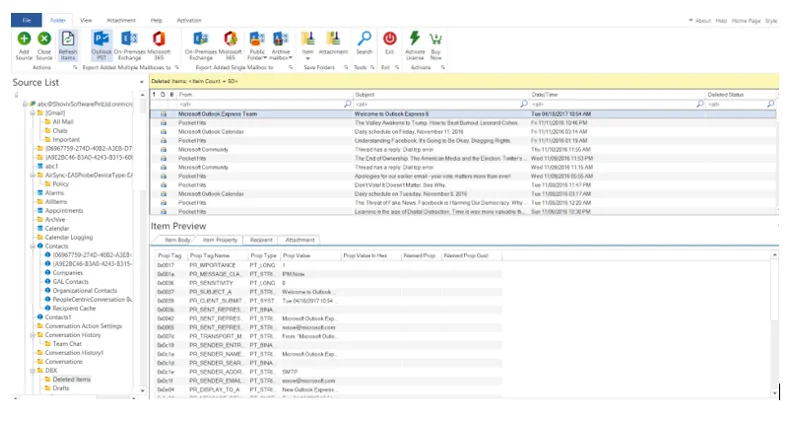Click search icon in Subject filter

[524, 104]
